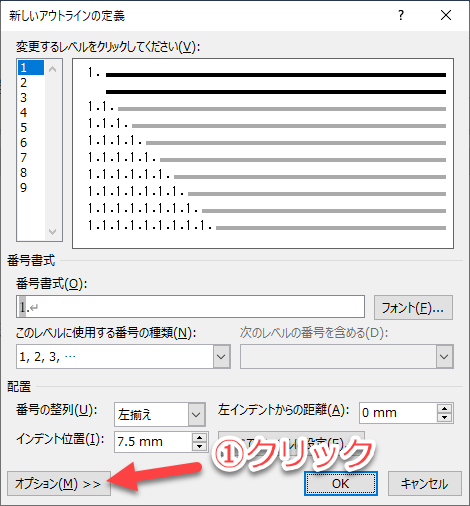The image size is (470, 506).
Task: Open the 次のレベルの番号を含める dropdown
Action: 444,357
